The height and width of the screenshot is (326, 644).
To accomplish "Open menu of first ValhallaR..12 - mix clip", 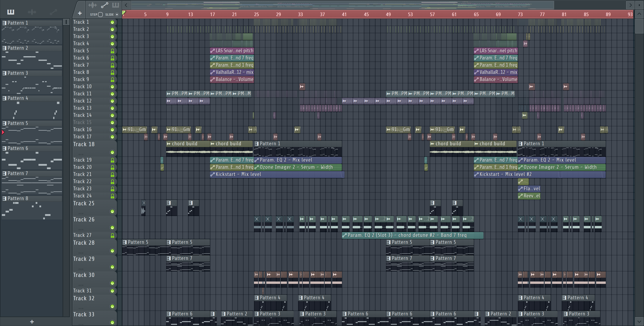I will pos(212,72).
